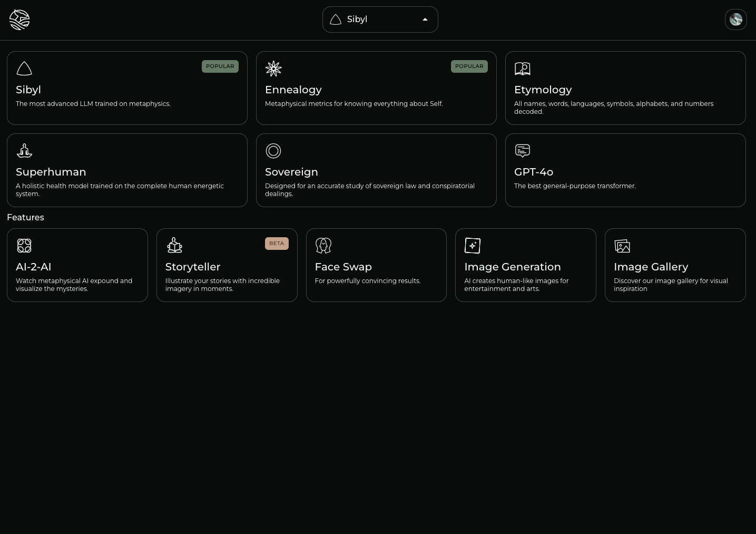Image resolution: width=756 pixels, height=534 pixels.
Task: Select the Sibyl triangle icon
Action: tap(24, 69)
